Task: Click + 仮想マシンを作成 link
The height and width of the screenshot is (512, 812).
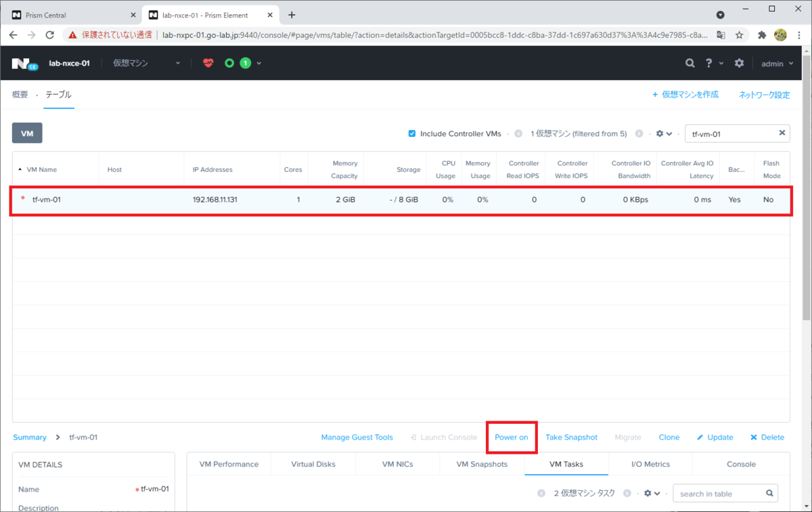Action: tap(685, 95)
